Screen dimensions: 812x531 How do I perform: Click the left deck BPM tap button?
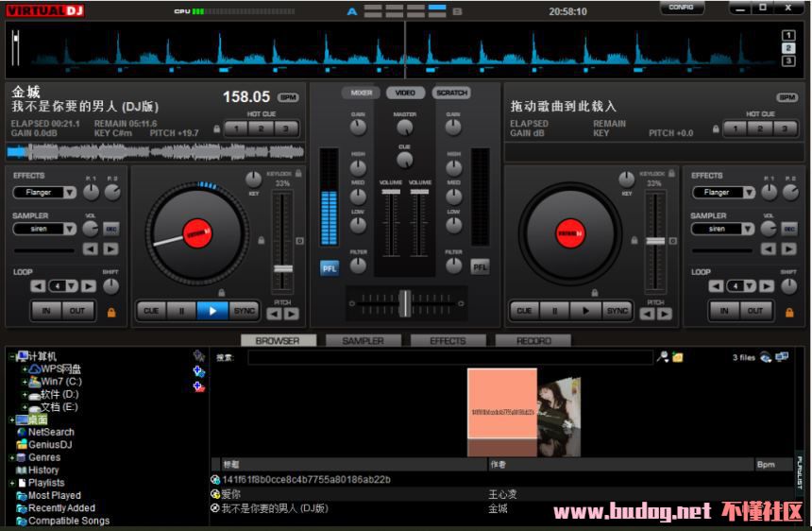coord(288,97)
